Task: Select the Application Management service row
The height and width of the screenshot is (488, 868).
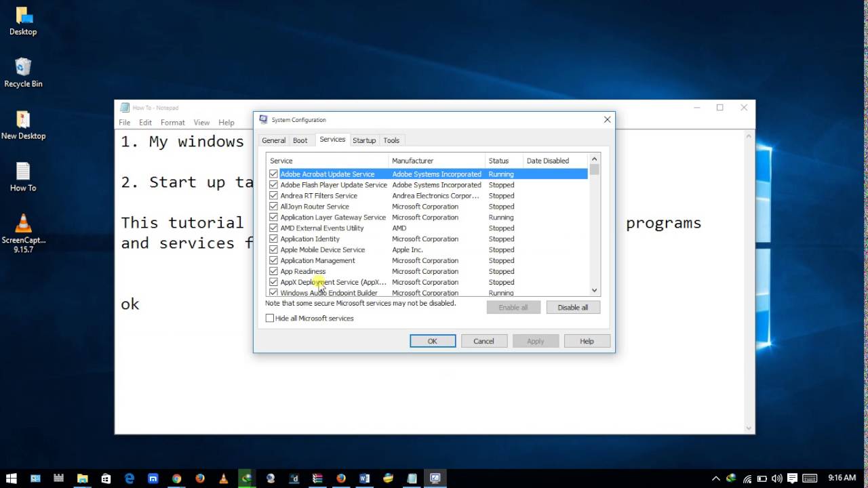Action: pos(427,261)
